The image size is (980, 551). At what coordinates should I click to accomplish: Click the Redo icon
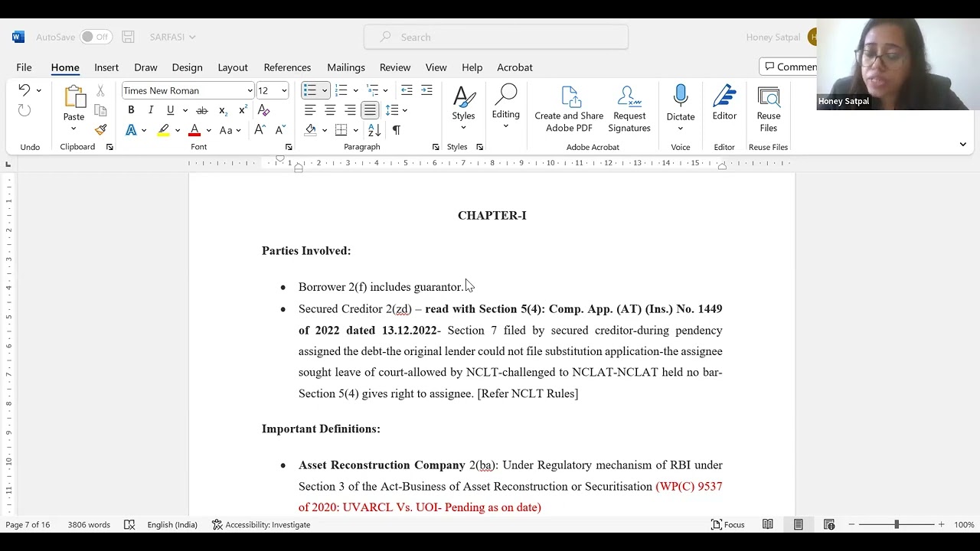[24, 111]
